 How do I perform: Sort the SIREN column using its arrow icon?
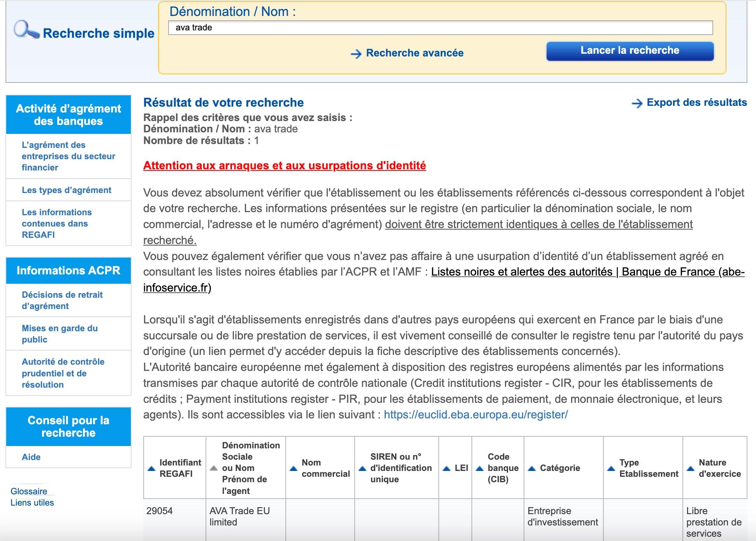[x=362, y=468]
